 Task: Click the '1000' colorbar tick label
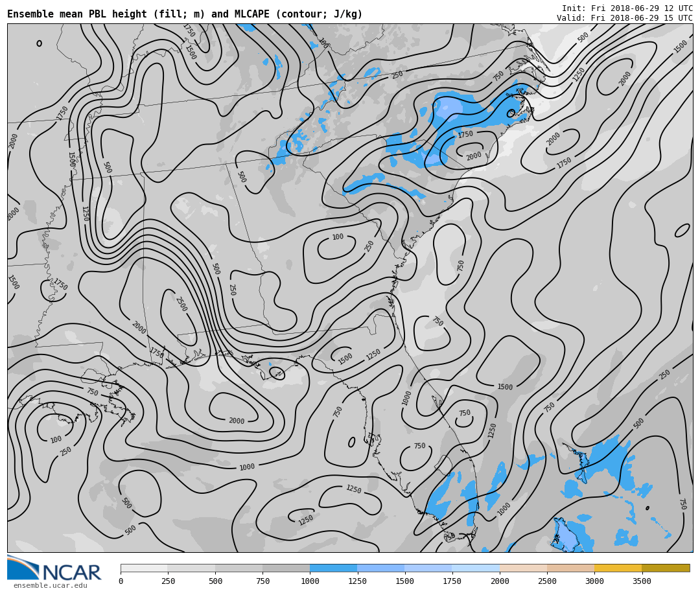click(310, 581)
